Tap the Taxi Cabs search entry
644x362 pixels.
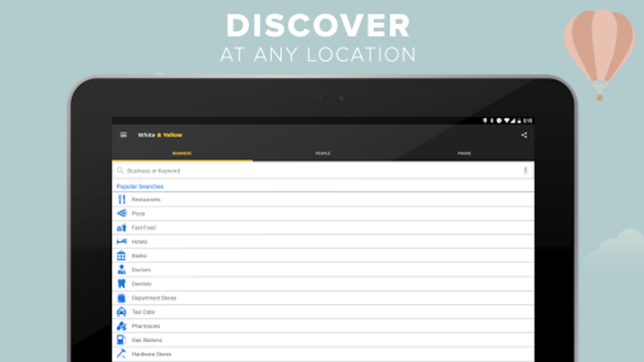pyautogui.click(x=324, y=312)
